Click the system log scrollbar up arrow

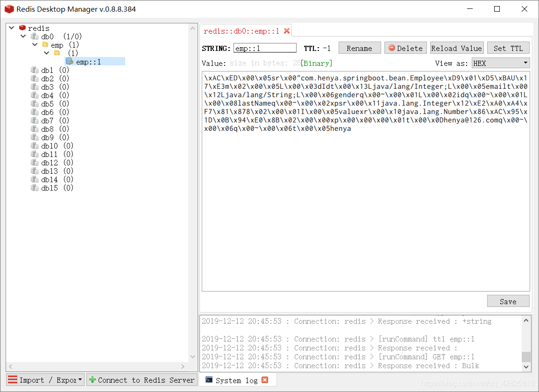click(x=526, y=320)
